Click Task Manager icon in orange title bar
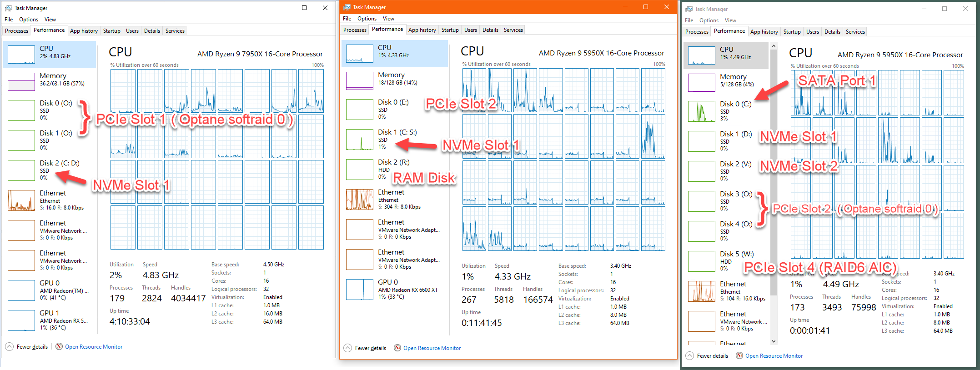Viewport: 980px width, 370px height. tap(347, 7)
